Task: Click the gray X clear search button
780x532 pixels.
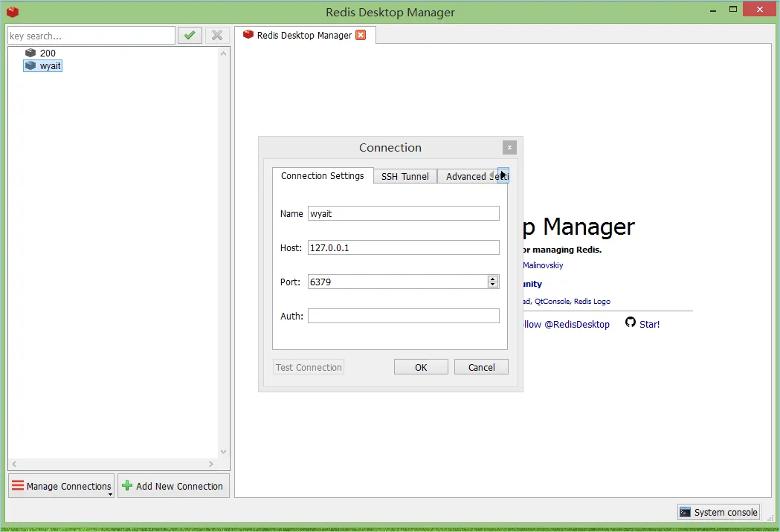Action: click(217, 36)
